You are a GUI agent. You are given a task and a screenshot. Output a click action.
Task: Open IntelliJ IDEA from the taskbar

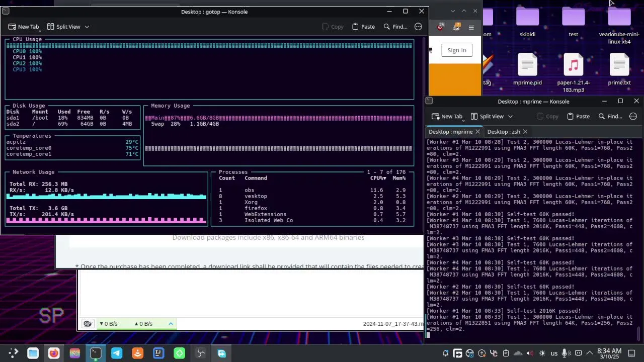158,353
